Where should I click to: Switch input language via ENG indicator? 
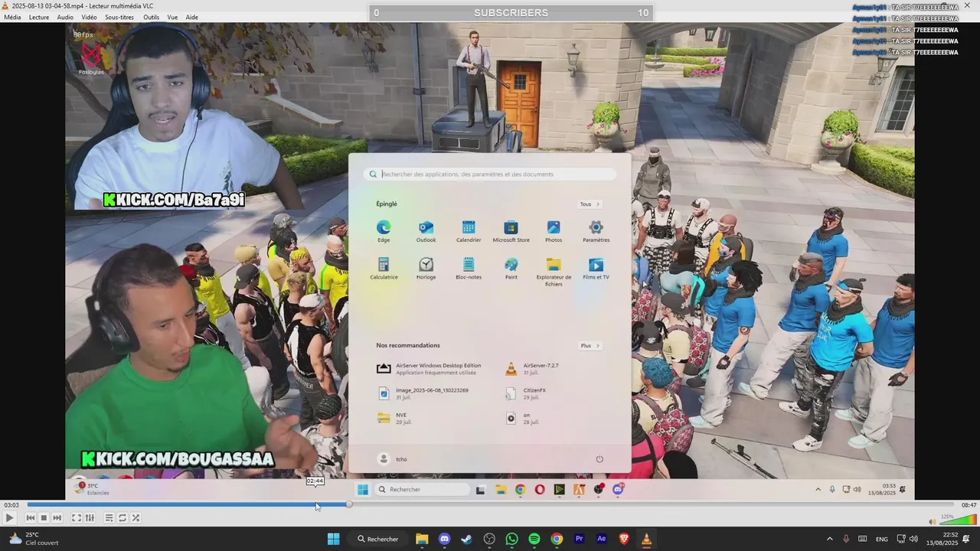882,539
